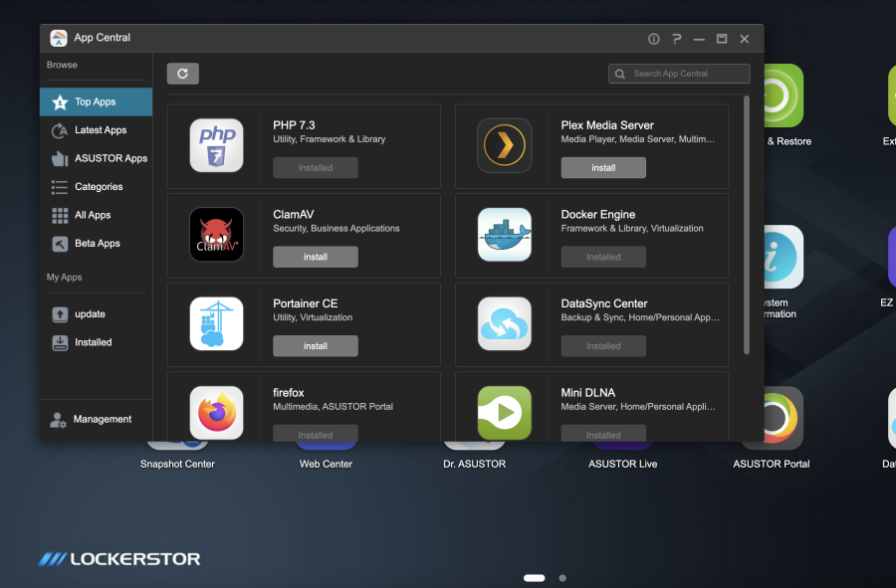Install Portainer CE
This screenshot has height=588, width=896.
(316, 345)
